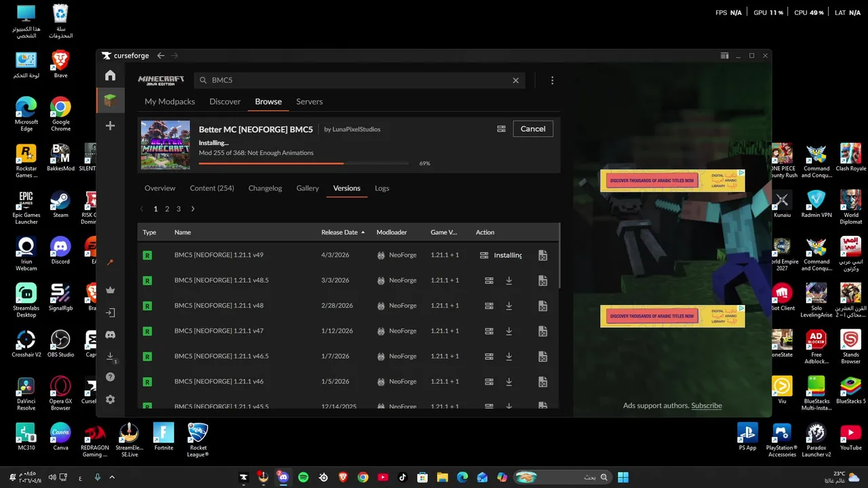Screen dimensions: 868x488
Task: Download BMC5 v47 with its download arrow
Action: coord(509,331)
